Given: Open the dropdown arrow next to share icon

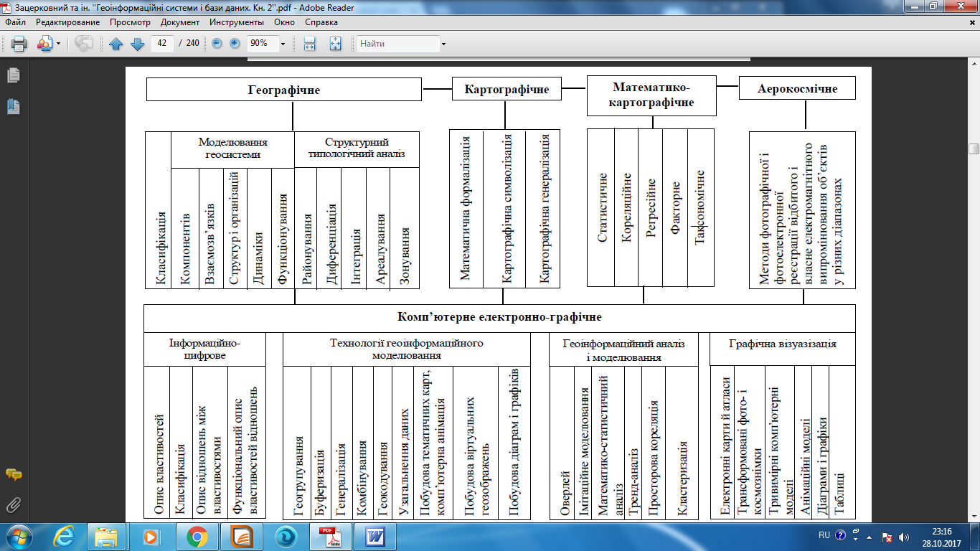Looking at the screenshot, I should point(58,44).
